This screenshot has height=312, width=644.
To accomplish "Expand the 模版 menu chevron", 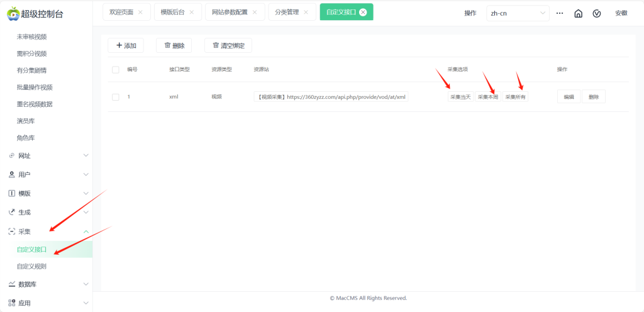I will click(86, 193).
